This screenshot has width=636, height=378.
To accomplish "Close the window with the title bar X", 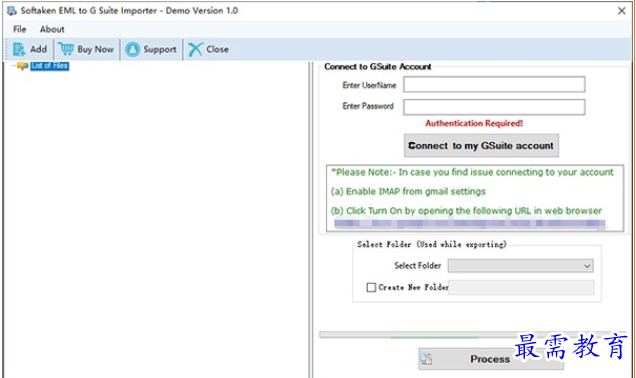I will [x=621, y=11].
